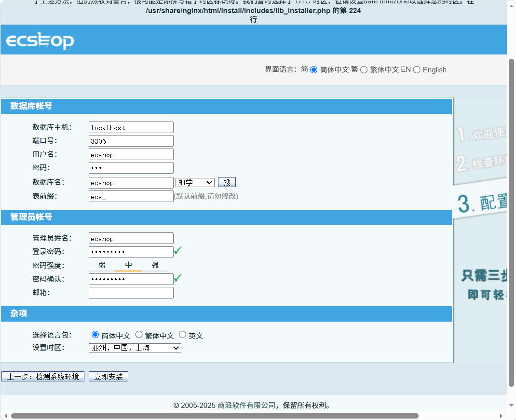Click step 2 检查环境 in the sidebar
Viewport: 516px width, 420px height.
coord(482,163)
